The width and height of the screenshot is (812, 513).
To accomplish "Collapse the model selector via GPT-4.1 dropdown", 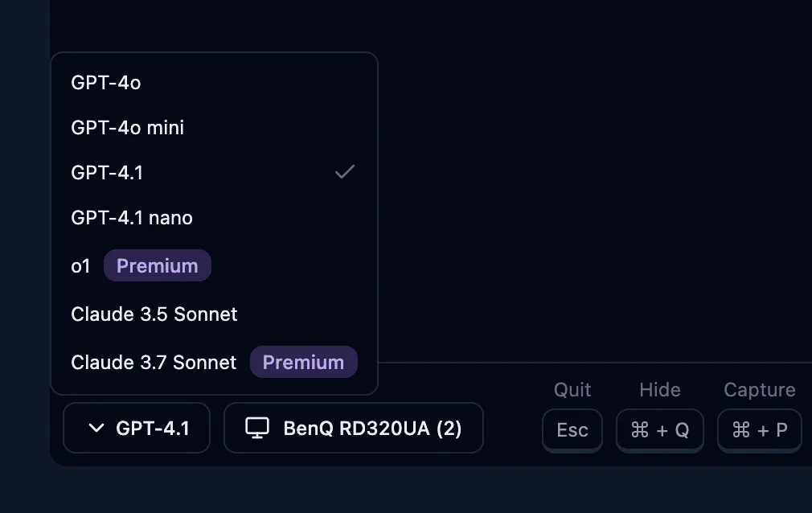I will pos(137,428).
